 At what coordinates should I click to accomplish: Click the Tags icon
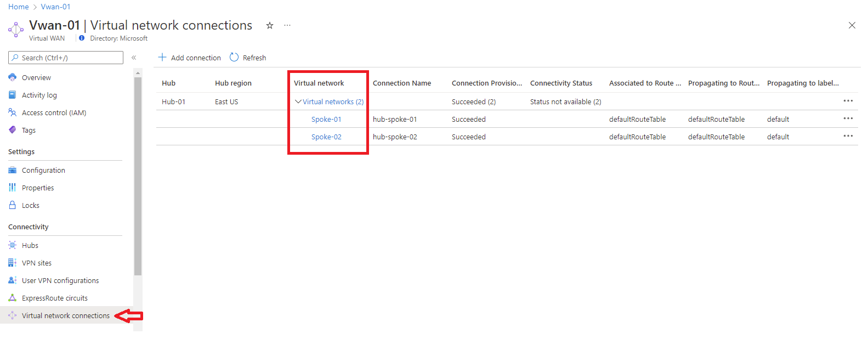coord(13,130)
